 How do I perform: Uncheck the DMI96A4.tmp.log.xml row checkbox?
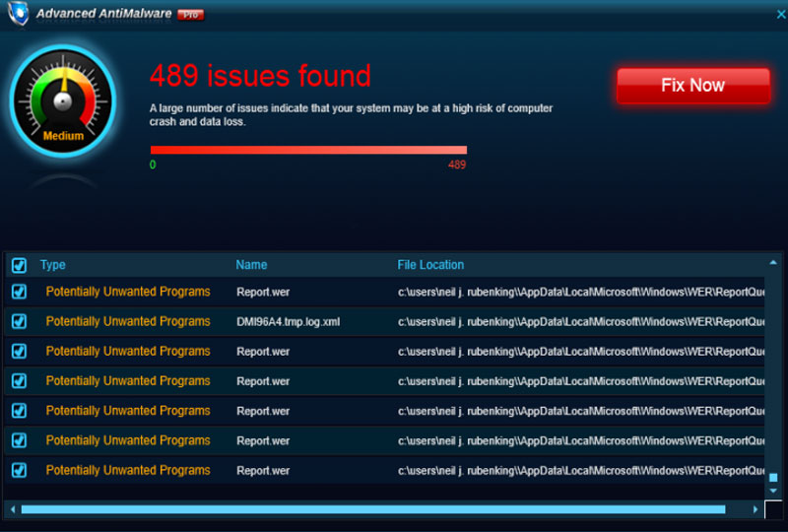point(19,321)
